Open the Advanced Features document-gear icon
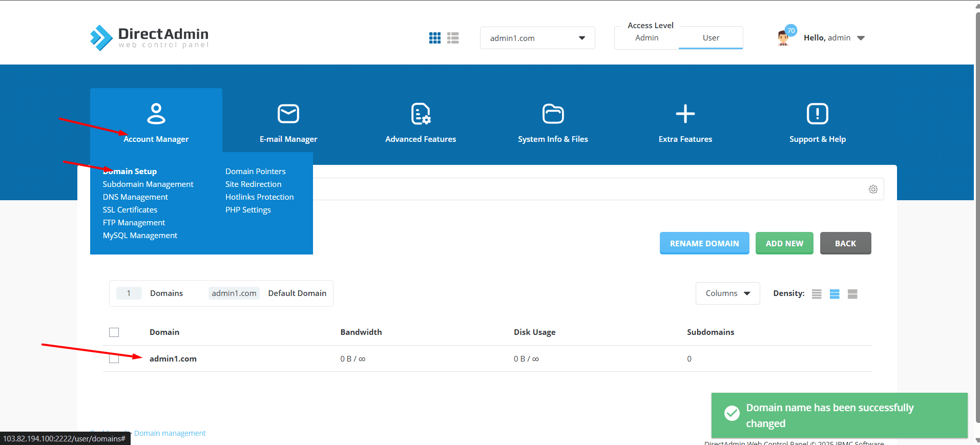Viewport: 980px width, 445px height. [421, 114]
